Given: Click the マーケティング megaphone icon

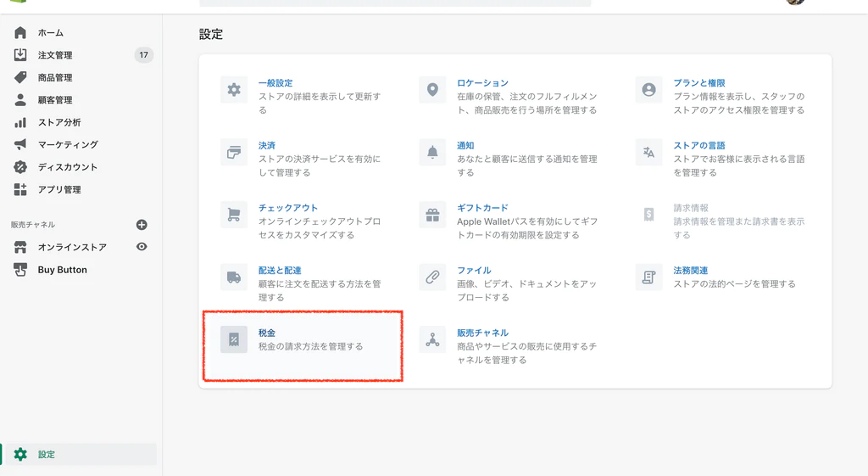Looking at the screenshot, I should [20, 144].
